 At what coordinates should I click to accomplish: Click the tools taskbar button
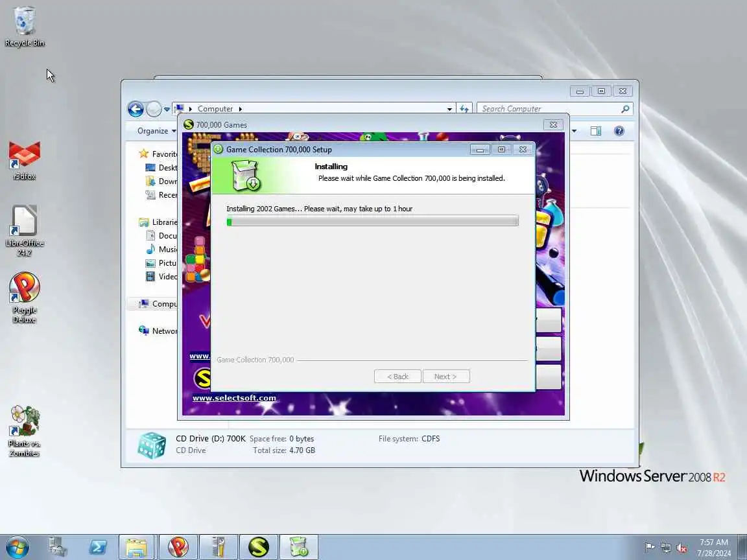(x=218, y=547)
